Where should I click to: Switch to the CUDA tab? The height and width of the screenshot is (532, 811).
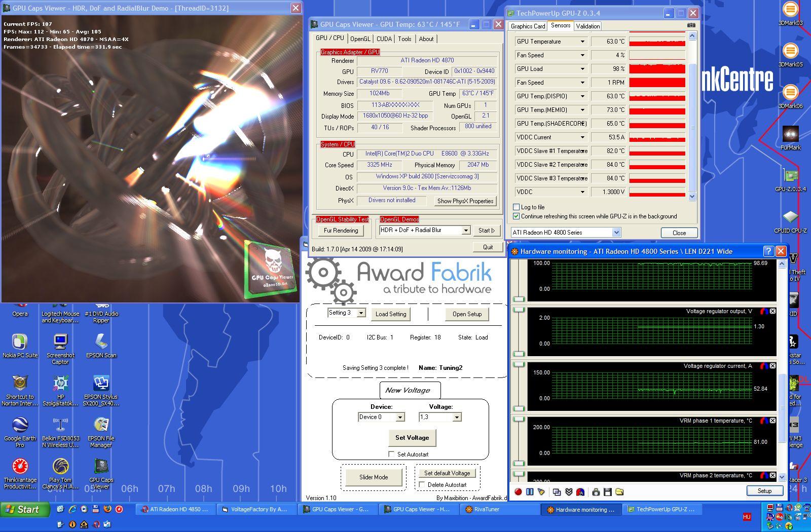point(384,39)
